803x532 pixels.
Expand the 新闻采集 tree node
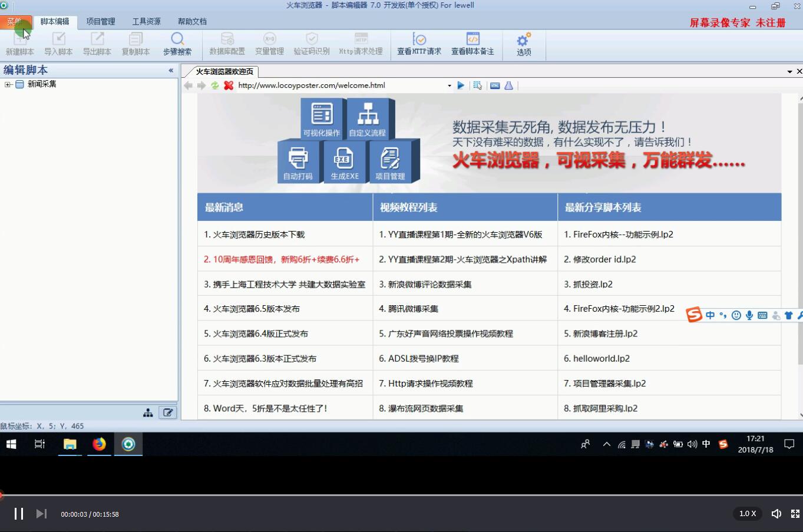[x=8, y=84]
